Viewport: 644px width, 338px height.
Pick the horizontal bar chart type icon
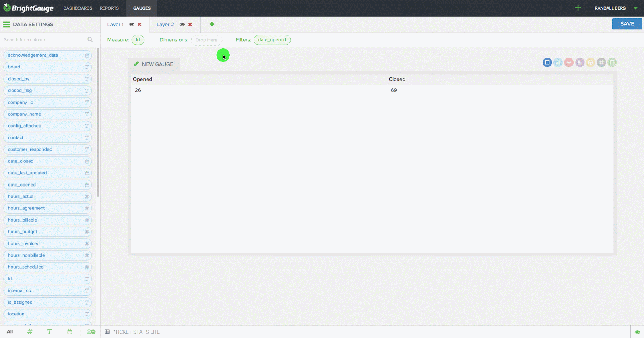(580, 62)
